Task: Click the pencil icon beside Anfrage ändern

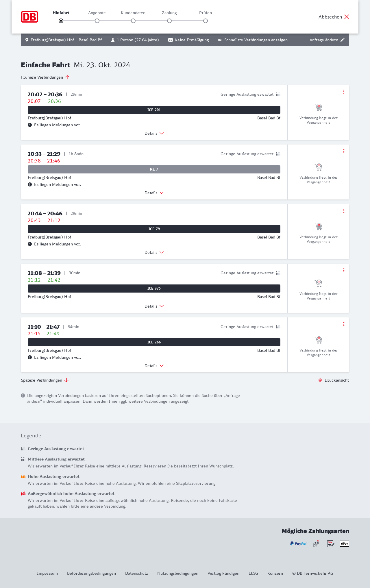Action: pyautogui.click(x=343, y=40)
